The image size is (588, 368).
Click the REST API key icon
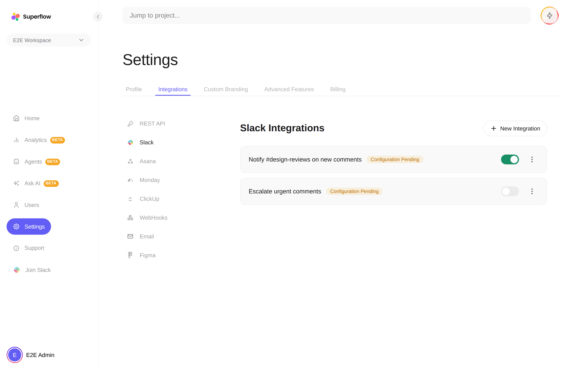130,124
